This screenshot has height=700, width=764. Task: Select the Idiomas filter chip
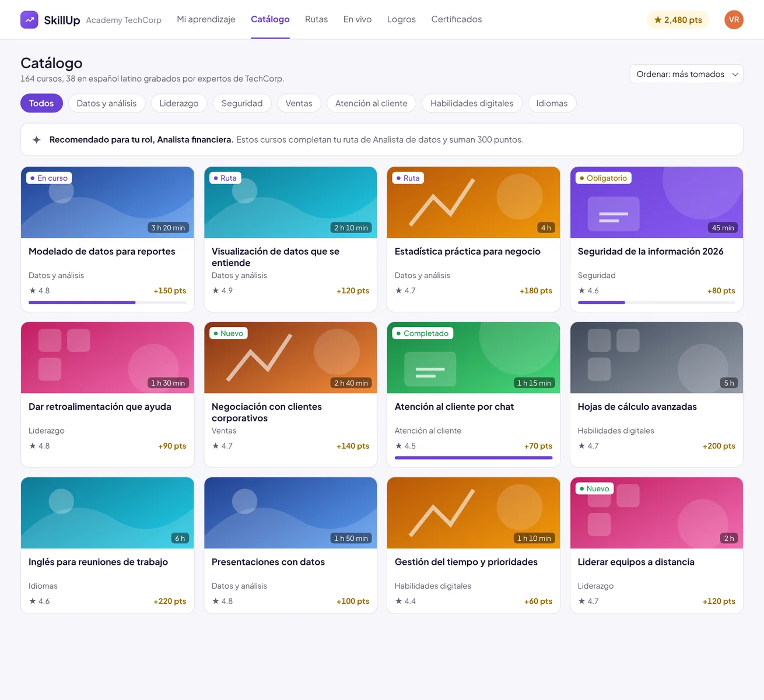[x=552, y=103]
